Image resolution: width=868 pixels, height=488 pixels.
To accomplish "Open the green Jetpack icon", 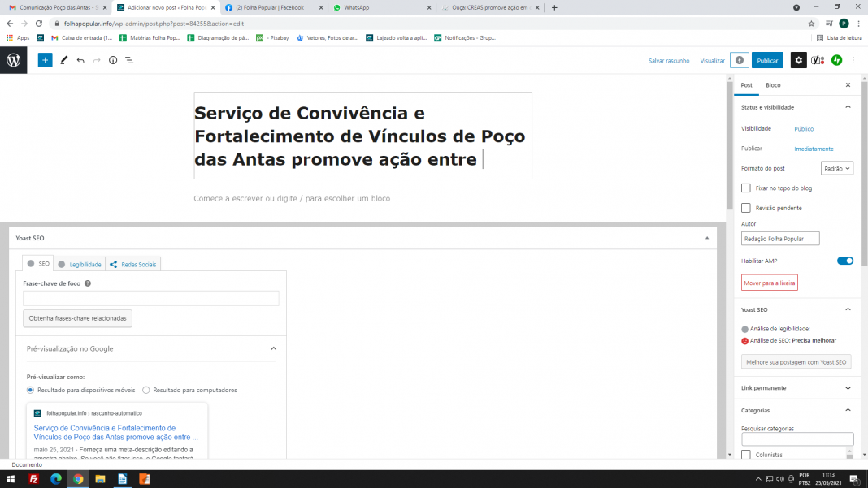I will pos(836,60).
